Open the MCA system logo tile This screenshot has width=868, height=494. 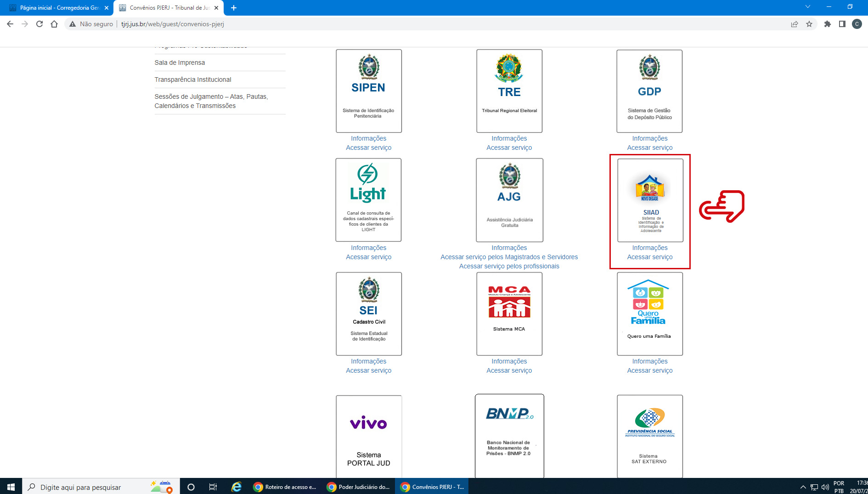point(509,313)
